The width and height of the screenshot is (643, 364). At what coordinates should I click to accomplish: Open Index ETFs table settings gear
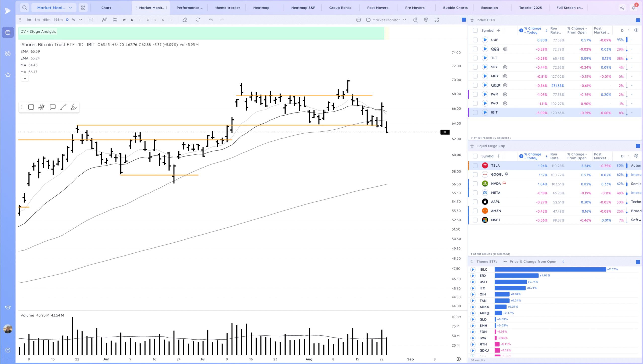[x=636, y=30]
